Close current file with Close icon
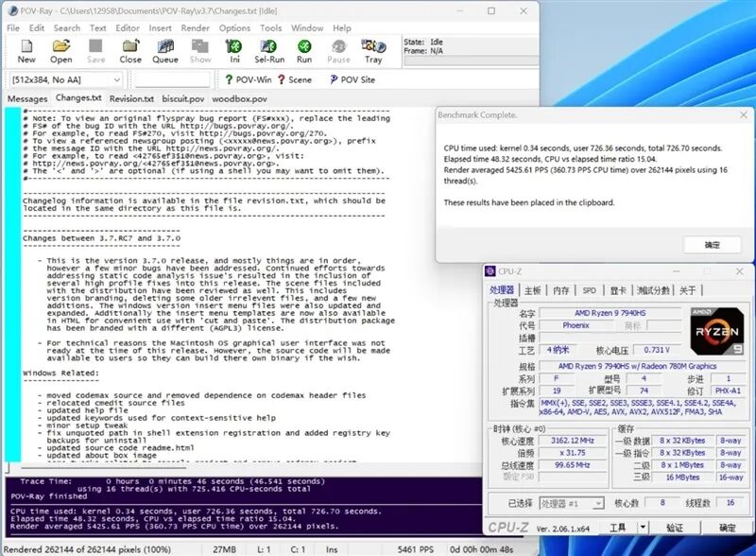This screenshot has width=756, height=556. (x=130, y=51)
